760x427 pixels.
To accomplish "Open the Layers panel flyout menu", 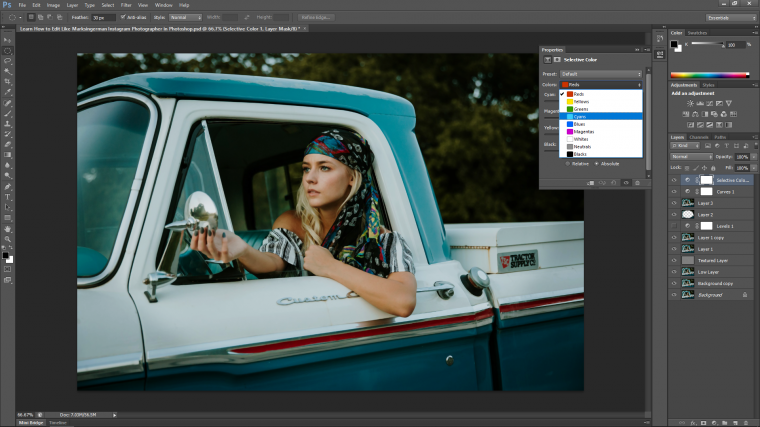I will (x=755, y=137).
